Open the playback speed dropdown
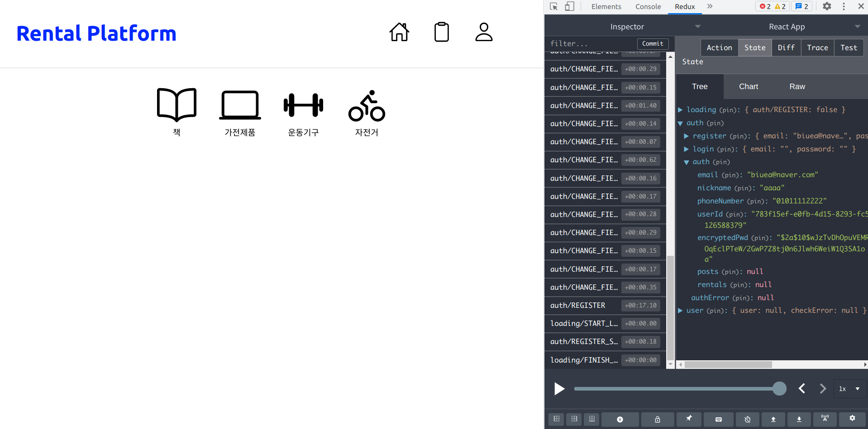The height and width of the screenshot is (429, 868). 849,389
